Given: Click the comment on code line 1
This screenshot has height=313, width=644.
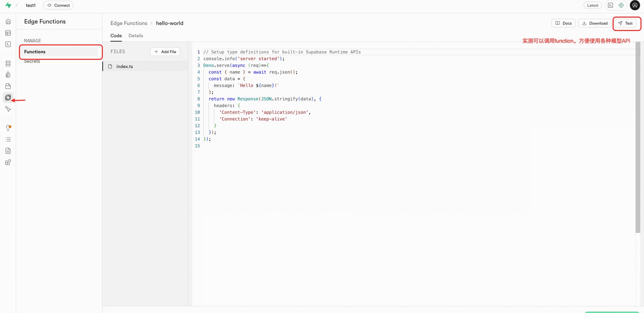Looking at the screenshot, I should pos(282,52).
